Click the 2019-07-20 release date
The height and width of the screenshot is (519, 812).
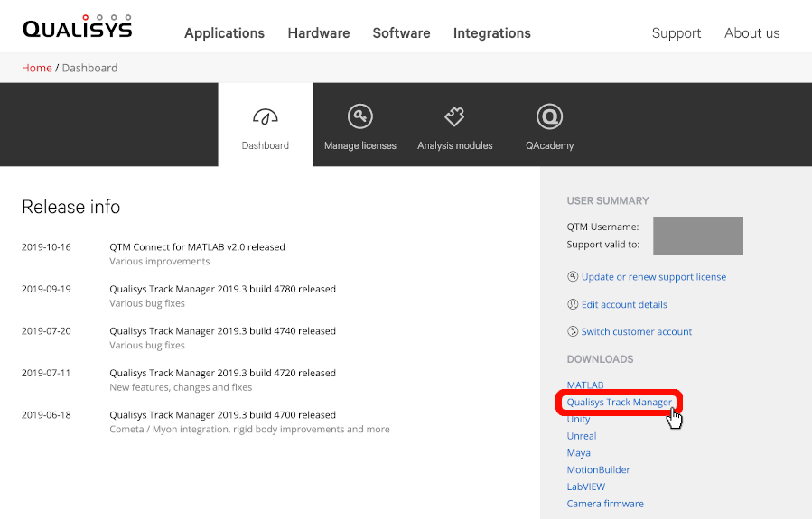click(x=46, y=330)
